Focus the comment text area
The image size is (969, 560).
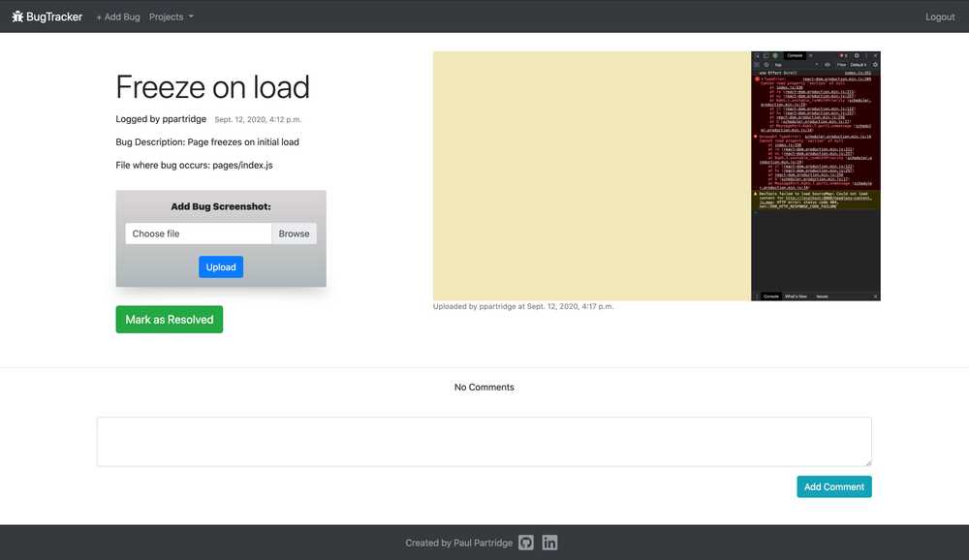(484, 441)
